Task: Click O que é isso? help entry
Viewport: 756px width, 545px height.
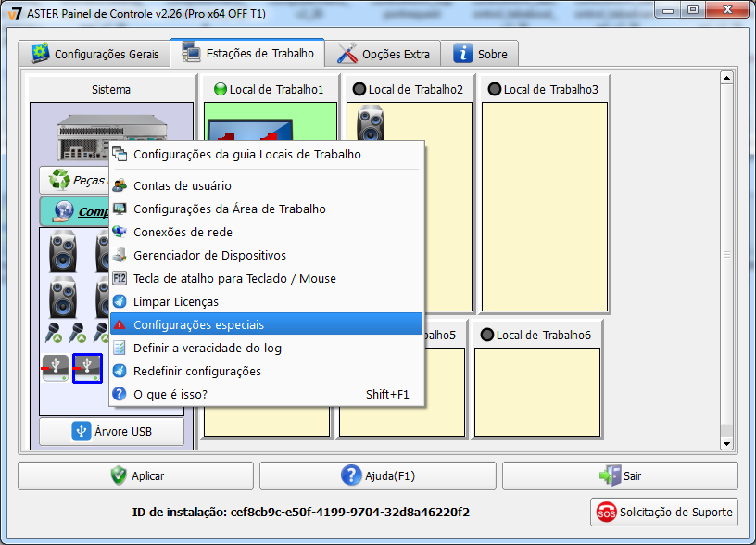Action: [x=267, y=394]
